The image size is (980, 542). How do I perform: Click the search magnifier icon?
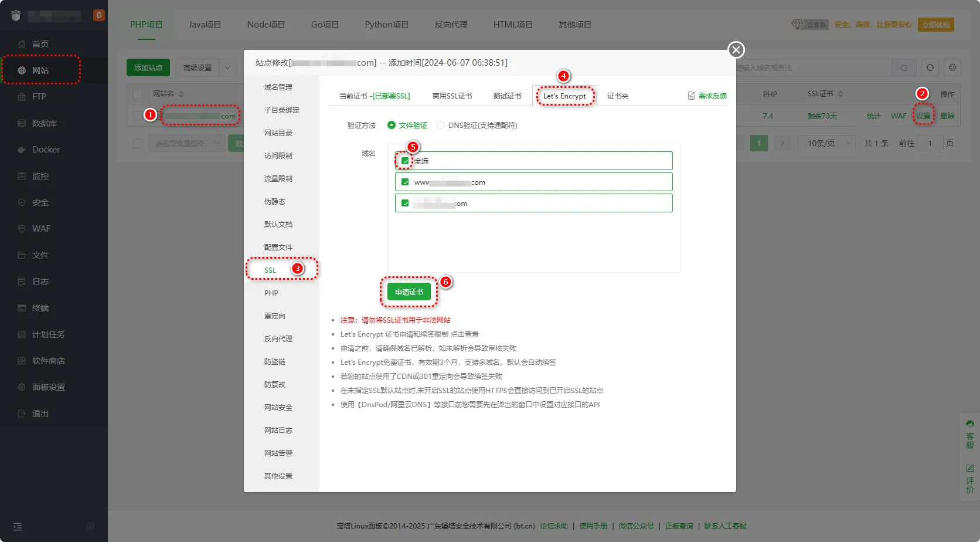pos(904,68)
